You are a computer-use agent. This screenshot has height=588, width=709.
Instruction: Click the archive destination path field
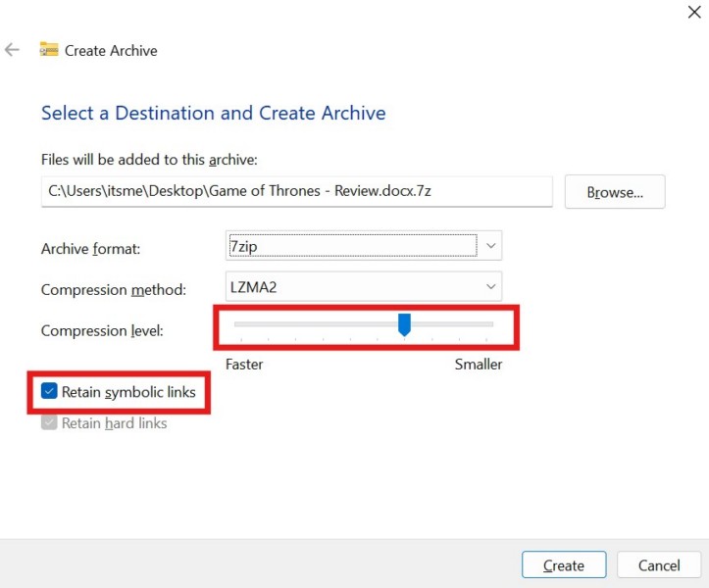[296, 191]
